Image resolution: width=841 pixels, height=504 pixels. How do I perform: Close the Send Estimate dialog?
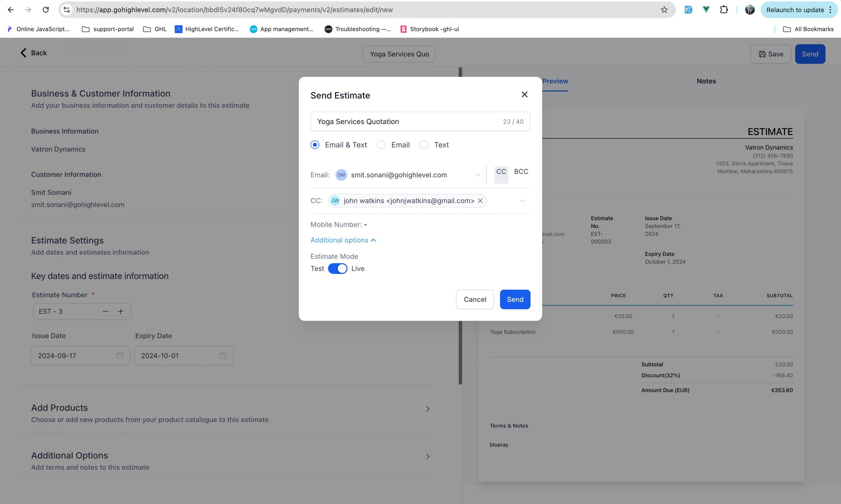524,95
